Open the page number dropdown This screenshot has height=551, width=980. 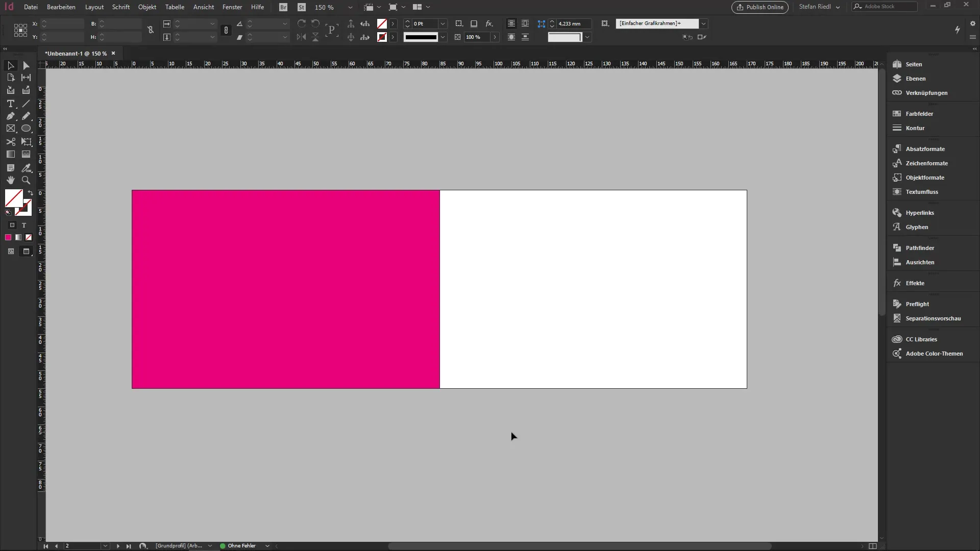[105, 546]
